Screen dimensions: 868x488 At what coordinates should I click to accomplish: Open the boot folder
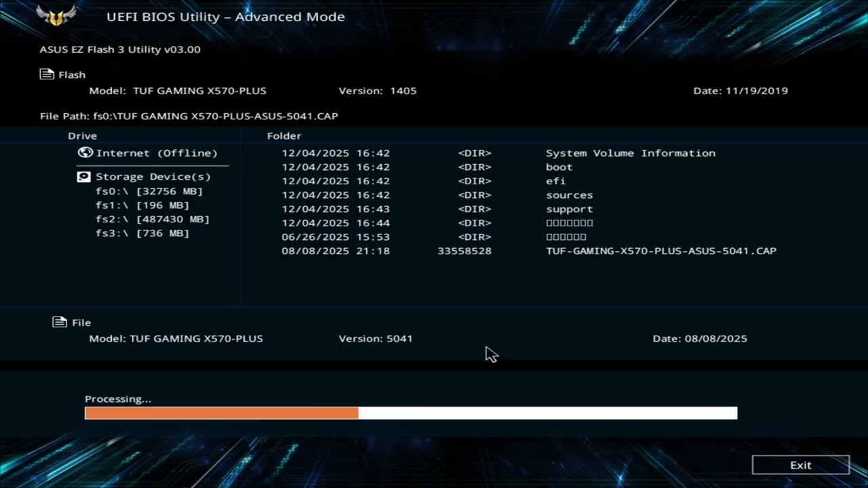click(559, 167)
